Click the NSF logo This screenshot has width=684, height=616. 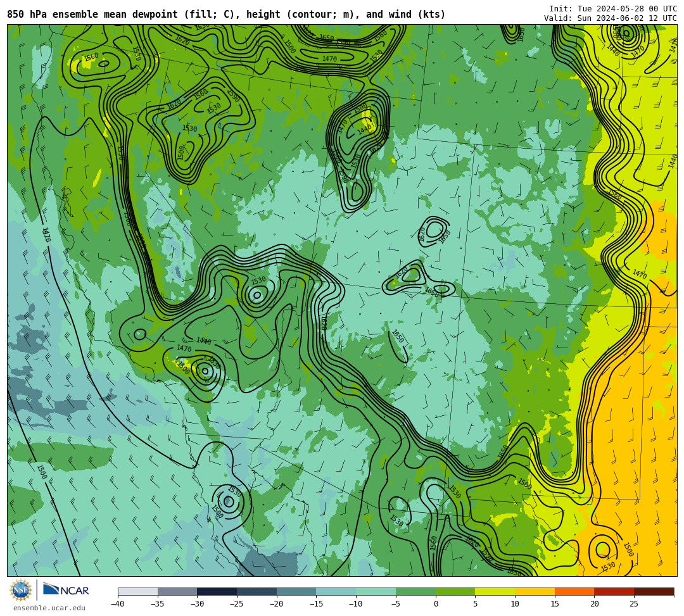tap(20, 591)
